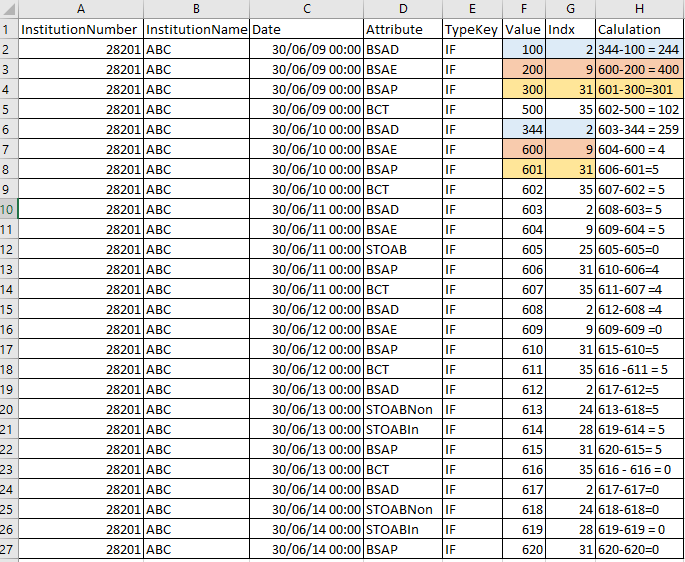Select orange Indx cell 9 in row 7

click(570, 149)
